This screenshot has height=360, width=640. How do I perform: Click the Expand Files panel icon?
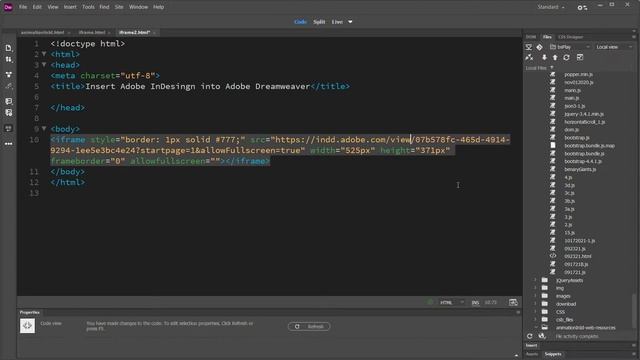click(580, 58)
